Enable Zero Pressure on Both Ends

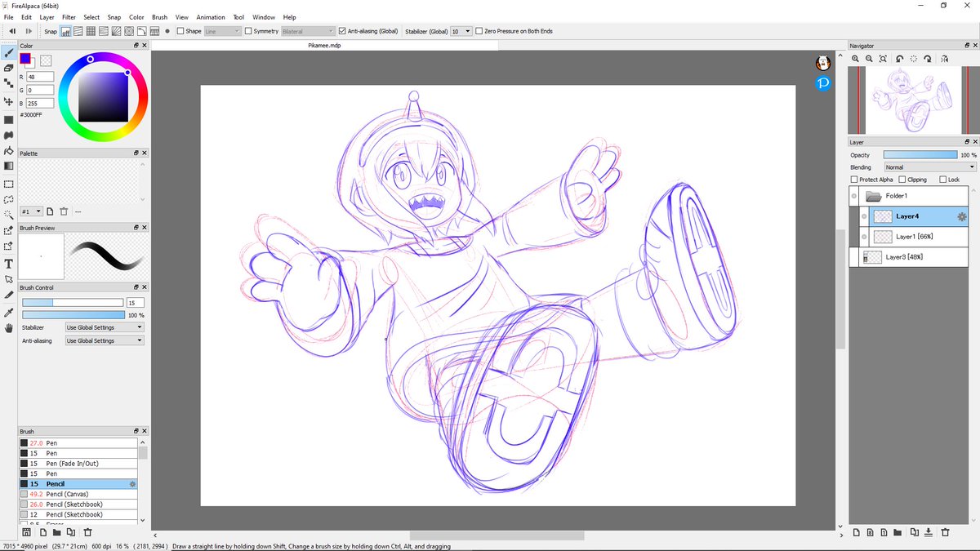479,31
